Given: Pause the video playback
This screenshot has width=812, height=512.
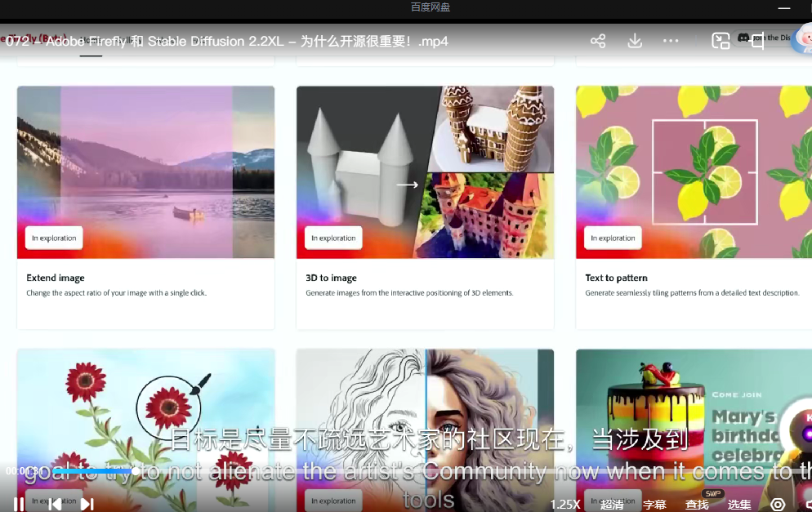Looking at the screenshot, I should [19, 504].
